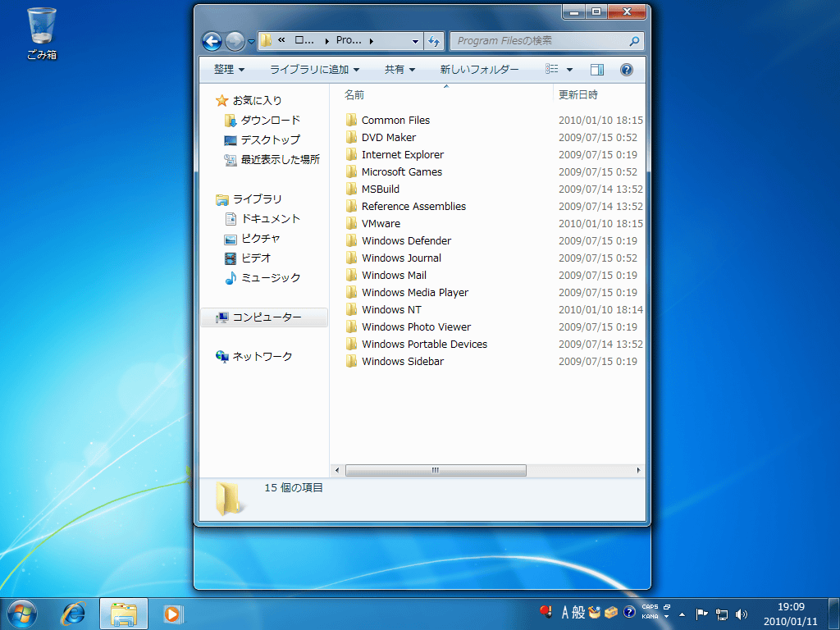This screenshot has height=630, width=840.
Task: Click the magnifier search icon
Action: 634,41
